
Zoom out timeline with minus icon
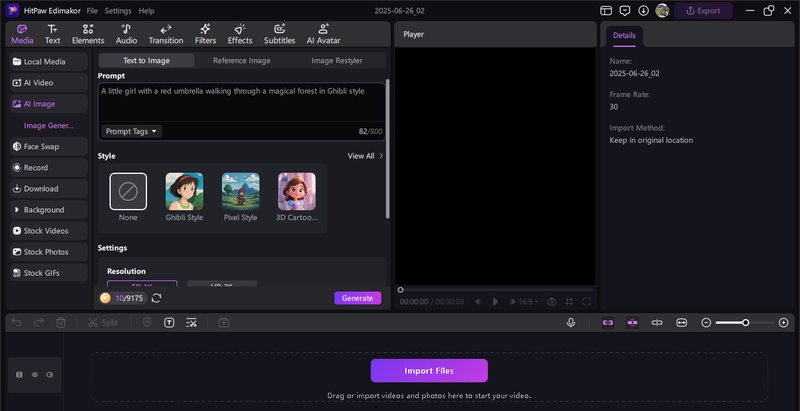[706, 323]
